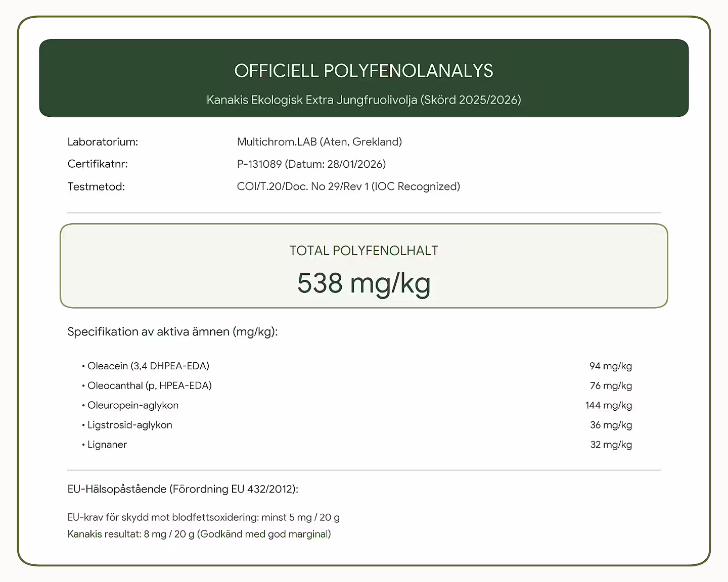The image size is (728, 582).
Task: Select the 'Lignaner' row name
Action: pyautogui.click(x=107, y=445)
